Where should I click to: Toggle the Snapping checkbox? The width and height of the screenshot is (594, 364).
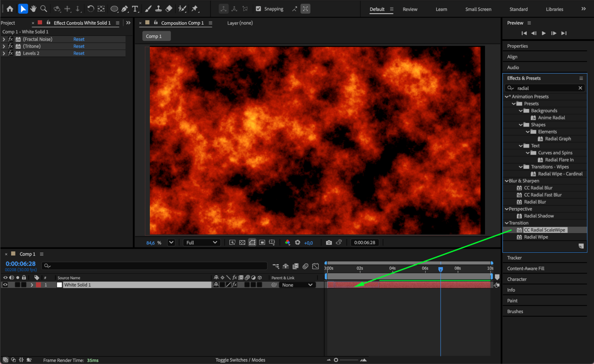259,9
